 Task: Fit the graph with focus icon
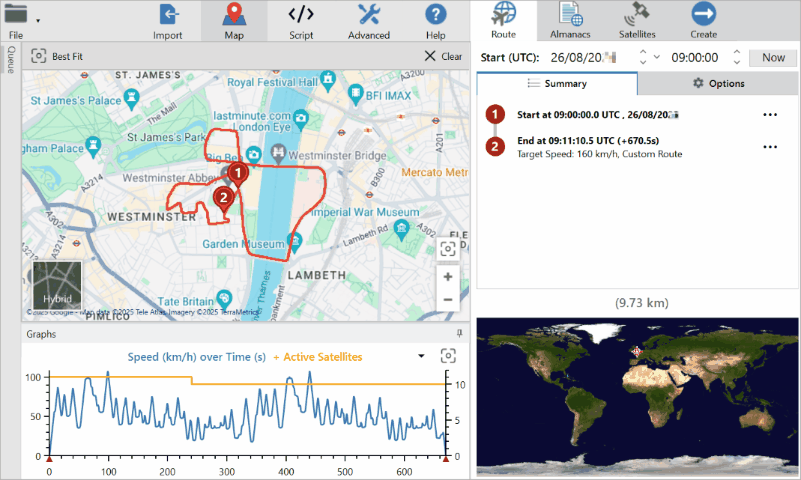448,356
